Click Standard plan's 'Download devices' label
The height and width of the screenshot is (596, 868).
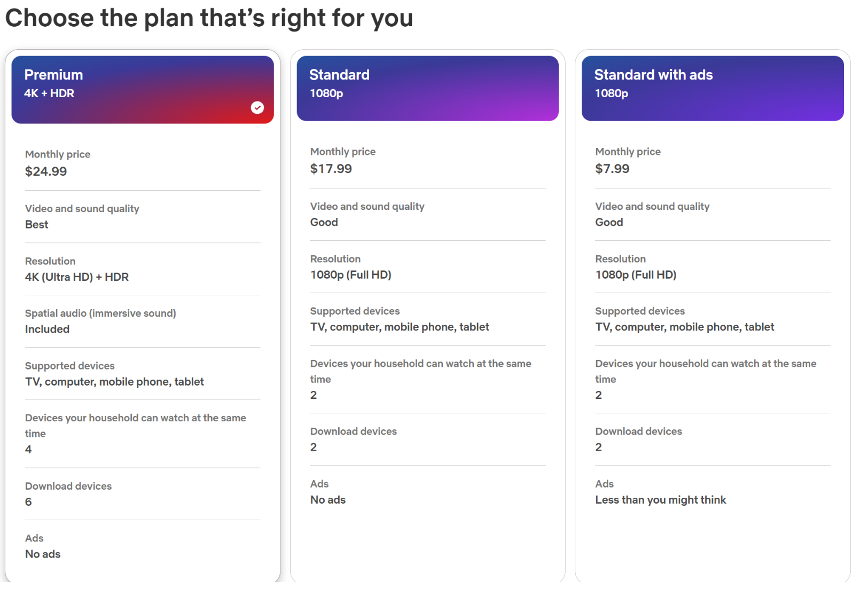tap(354, 432)
